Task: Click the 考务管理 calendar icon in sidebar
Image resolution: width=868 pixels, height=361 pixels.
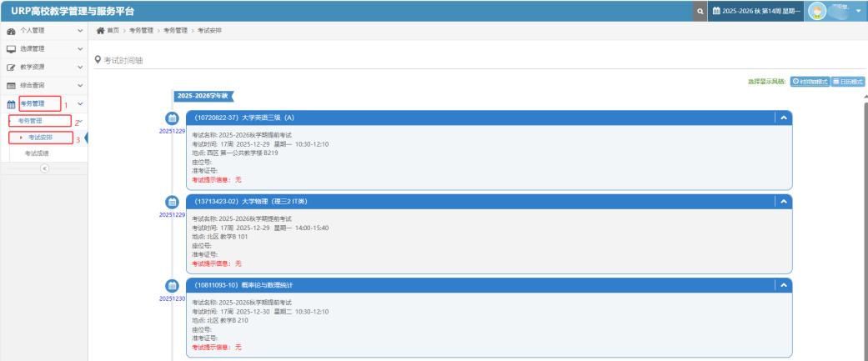Action: point(10,103)
